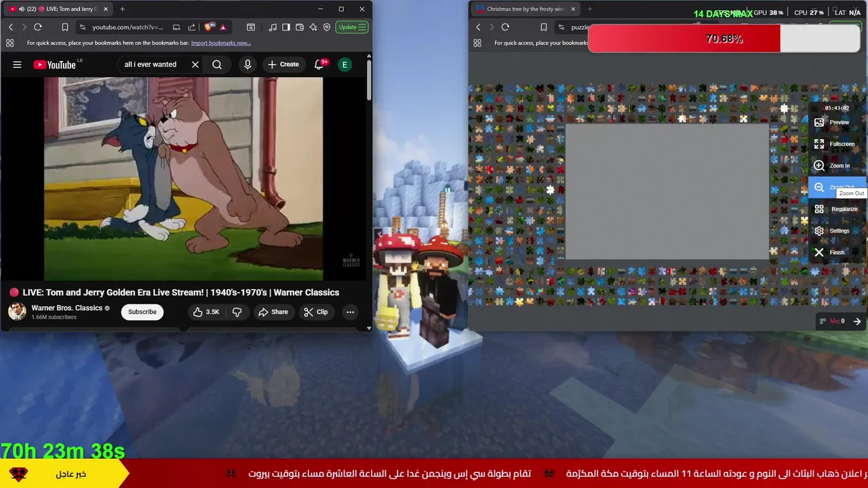The height and width of the screenshot is (488, 868).
Task: Open the Warner Bros. Classics channel avatar
Action: tap(17, 312)
